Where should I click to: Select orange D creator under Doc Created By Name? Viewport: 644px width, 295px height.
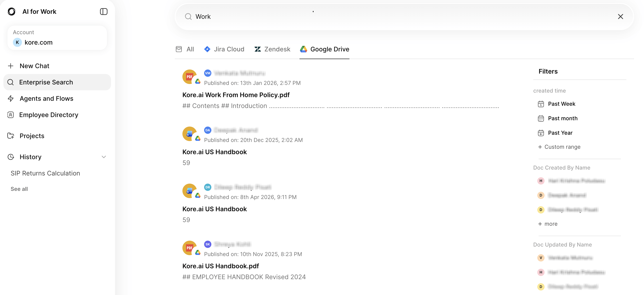click(x=561, y=195)
